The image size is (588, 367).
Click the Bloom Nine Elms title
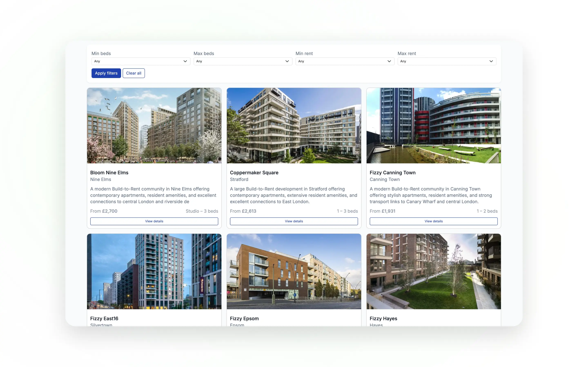click(109, 172)
